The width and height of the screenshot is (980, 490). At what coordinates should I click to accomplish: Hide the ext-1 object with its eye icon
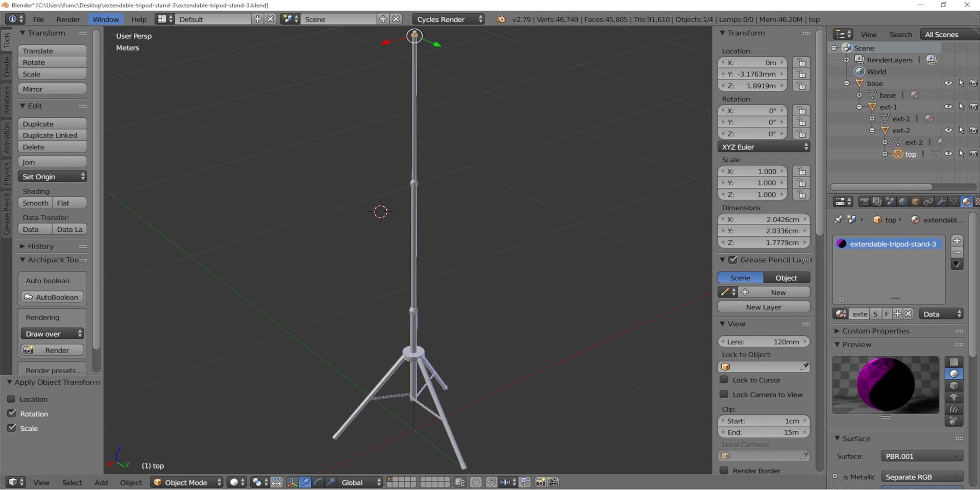pos(948,107)
